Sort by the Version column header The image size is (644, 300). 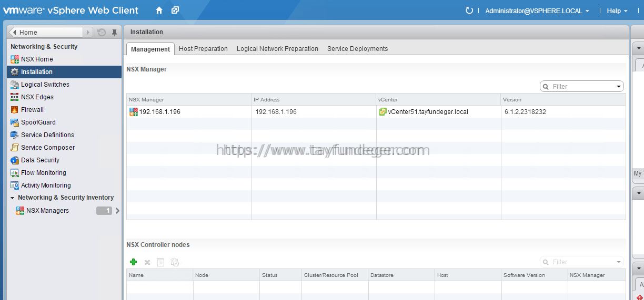(563, 100)
